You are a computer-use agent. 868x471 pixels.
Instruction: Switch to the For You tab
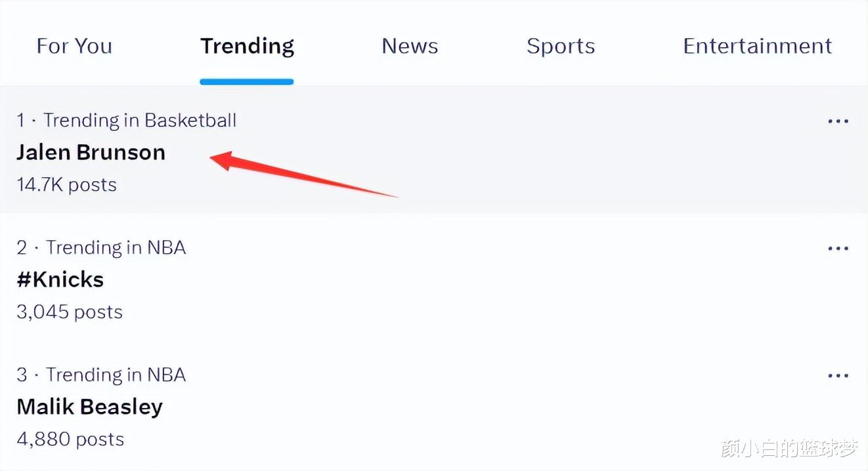(74, 46)
